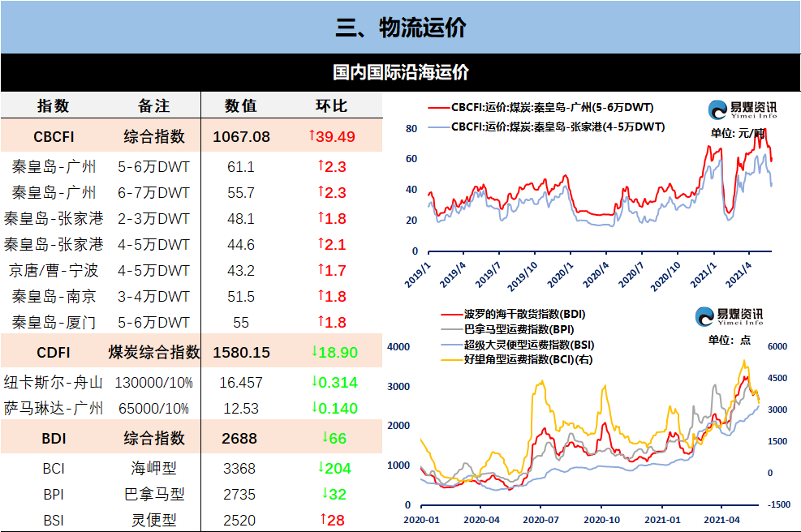Click red up arrow next to BSI value 28

click(x=323, y=519)
